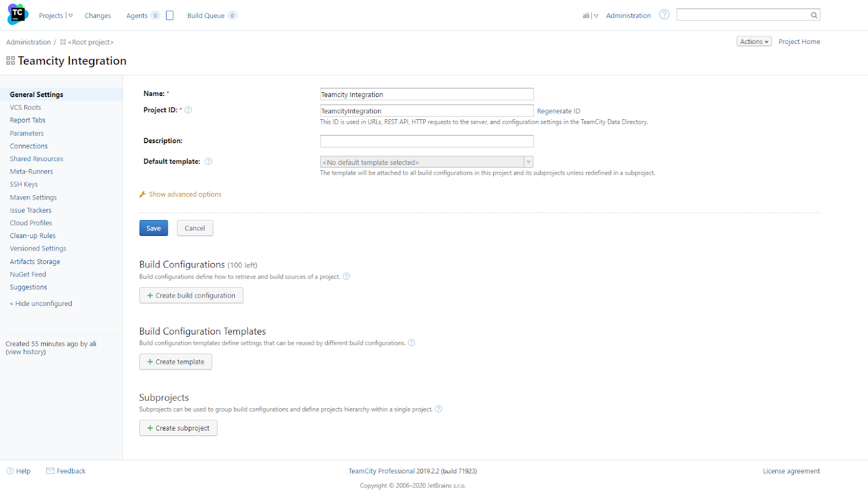Screen dimensions: 868x501
Task: Open the Default template combo box
Action: coord(427,162)
